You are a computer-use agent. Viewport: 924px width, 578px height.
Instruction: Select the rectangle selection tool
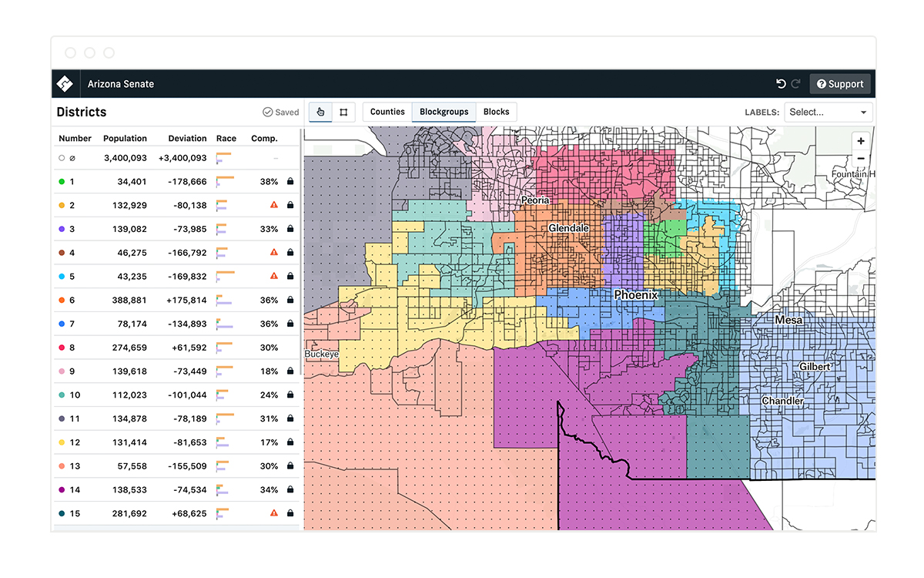[343, 112]
